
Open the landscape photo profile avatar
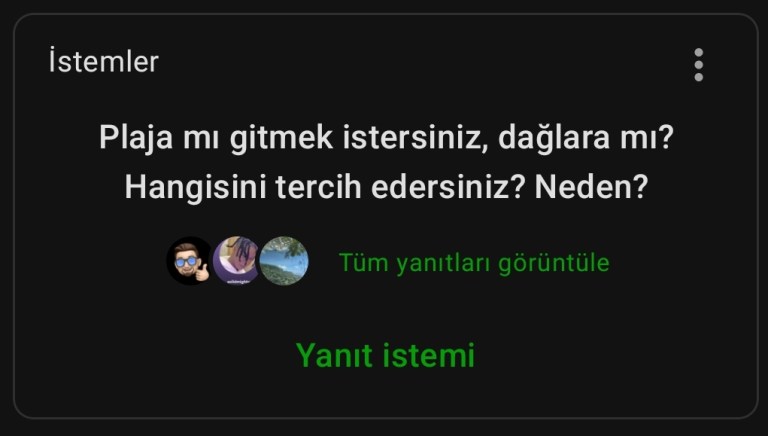click(284, 261)
